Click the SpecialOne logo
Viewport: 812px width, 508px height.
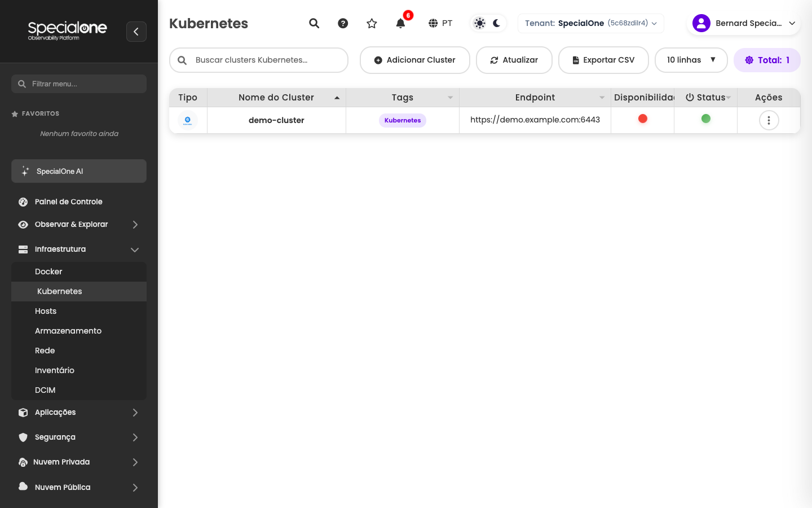(x=68, y=30)
